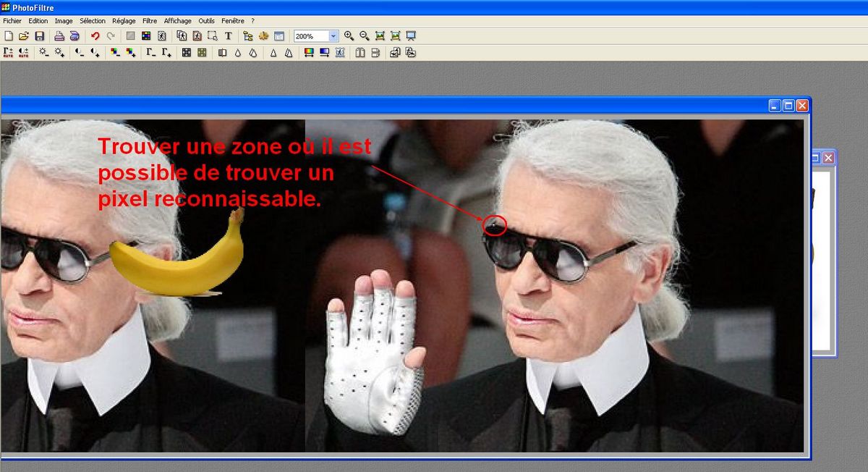Maximize the image document window
This screenshot has width=868, height=472.
788,106
